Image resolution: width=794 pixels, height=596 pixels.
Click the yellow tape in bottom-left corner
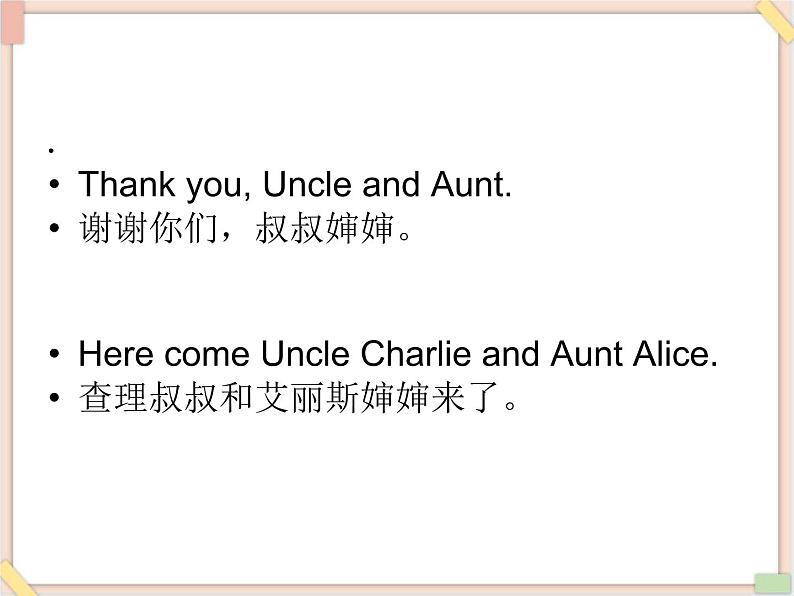point(18,582)
